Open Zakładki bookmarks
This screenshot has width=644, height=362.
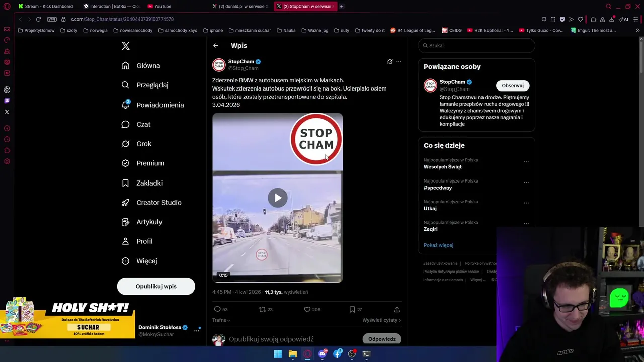(142, 183)
